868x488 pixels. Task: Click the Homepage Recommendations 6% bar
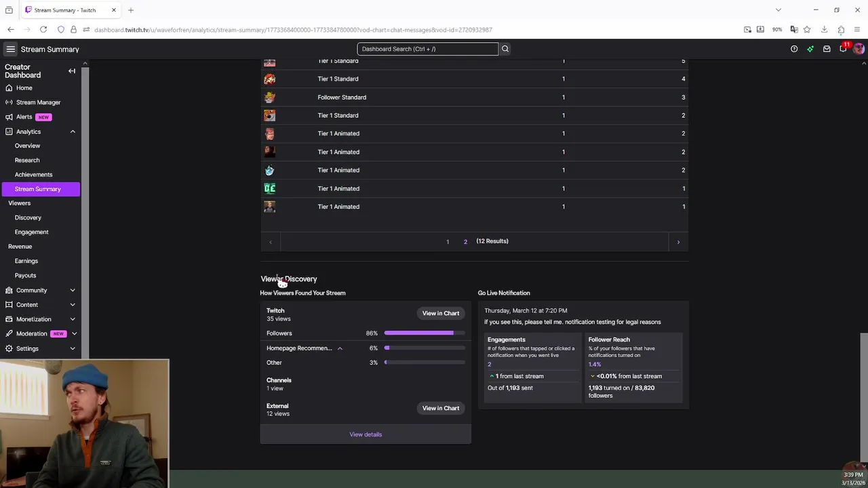[x=425, y=348]
